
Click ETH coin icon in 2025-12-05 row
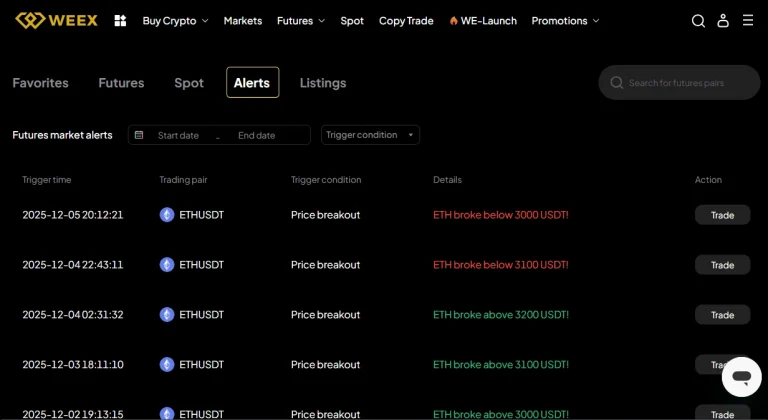click(x=167, y=215)
